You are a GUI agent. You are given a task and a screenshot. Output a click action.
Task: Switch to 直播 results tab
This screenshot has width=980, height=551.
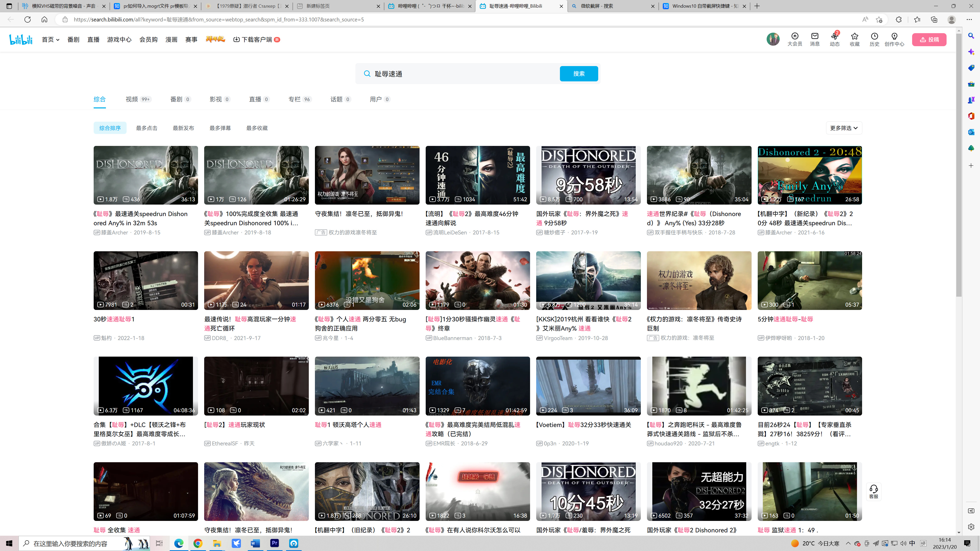[259, 99]
